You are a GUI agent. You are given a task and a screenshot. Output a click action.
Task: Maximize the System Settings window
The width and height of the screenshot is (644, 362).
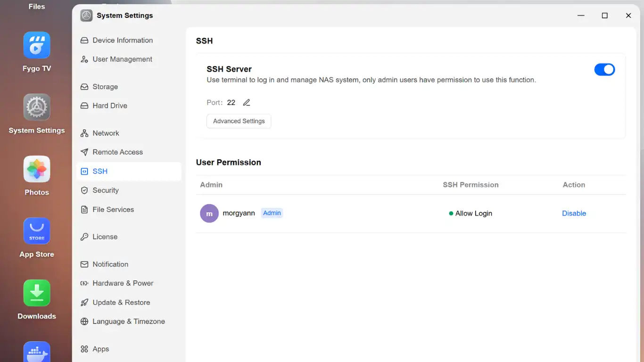click(x=605, y=16)
